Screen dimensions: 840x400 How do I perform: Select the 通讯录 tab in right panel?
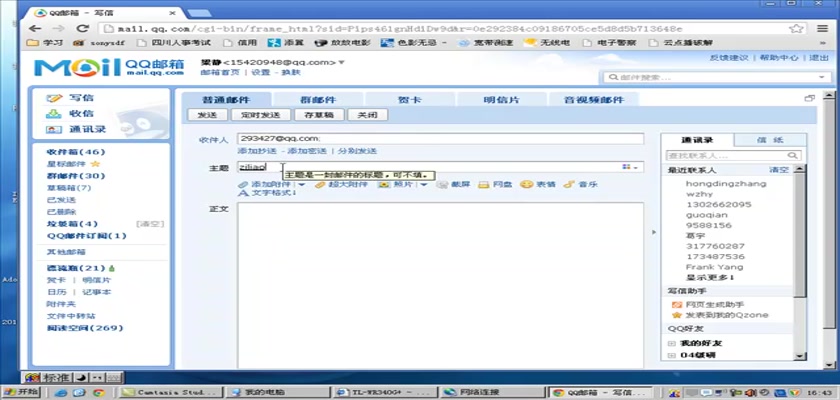coord(697,140)
